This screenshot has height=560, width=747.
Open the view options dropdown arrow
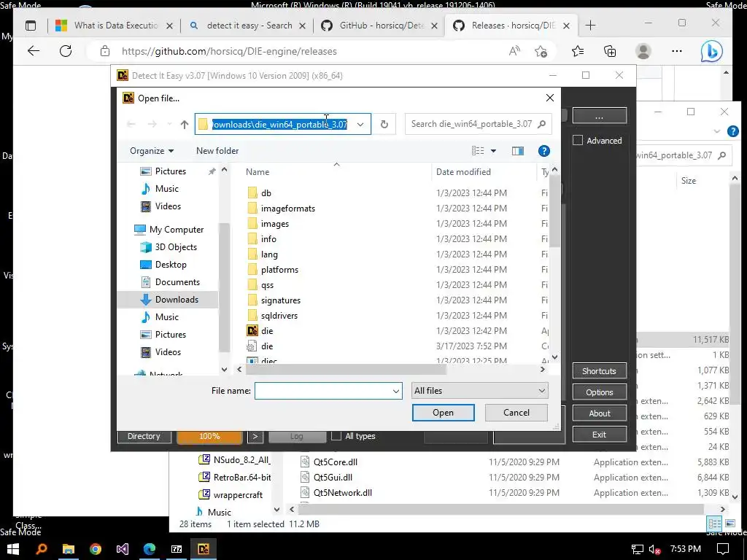pyautogui.click(x=494, y=151)
